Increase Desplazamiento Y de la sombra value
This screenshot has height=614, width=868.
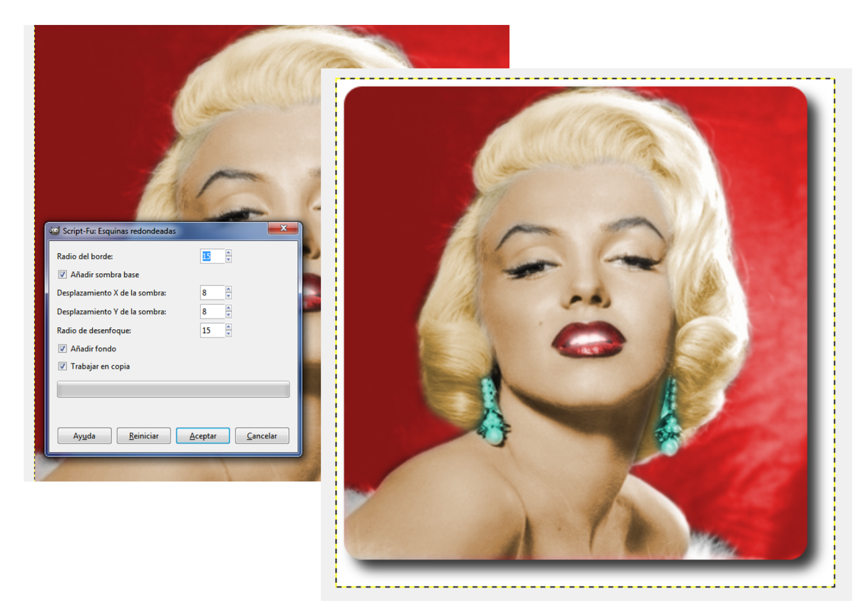point(228,308)
